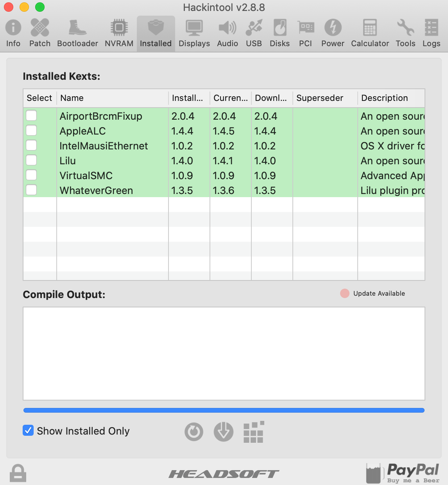Image resolution: width=448 pixels, height=485 pixels.
Task: Open the NVRAM section
Action: click(119, 33)
